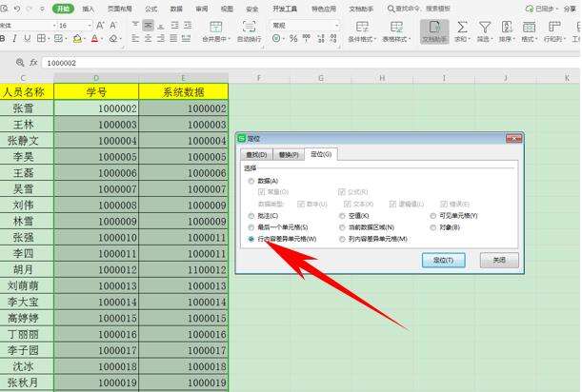582x392 pixels.
Task: Click the 查找命令 search box
Action: pos(419,9)
